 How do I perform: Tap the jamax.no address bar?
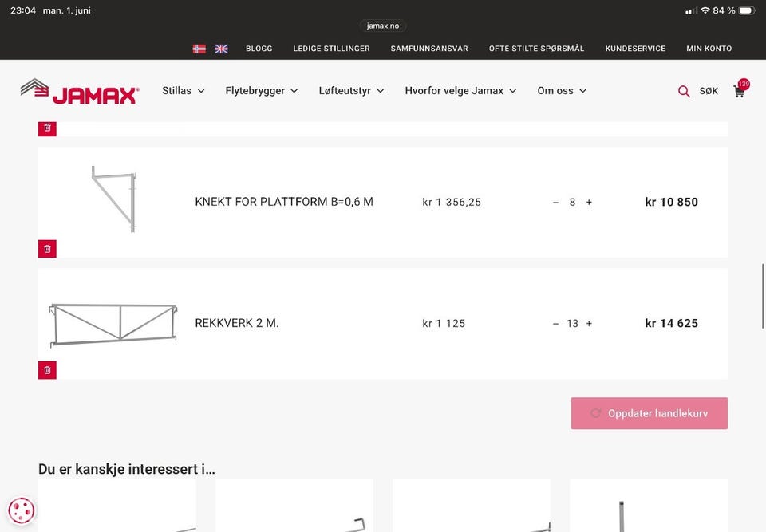pyautogui.click(x=383, y=26)
